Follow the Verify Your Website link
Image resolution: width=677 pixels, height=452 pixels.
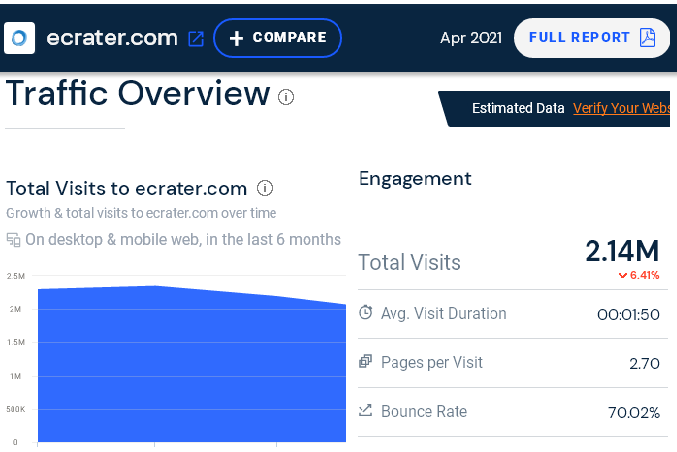(x=621, y=108)
